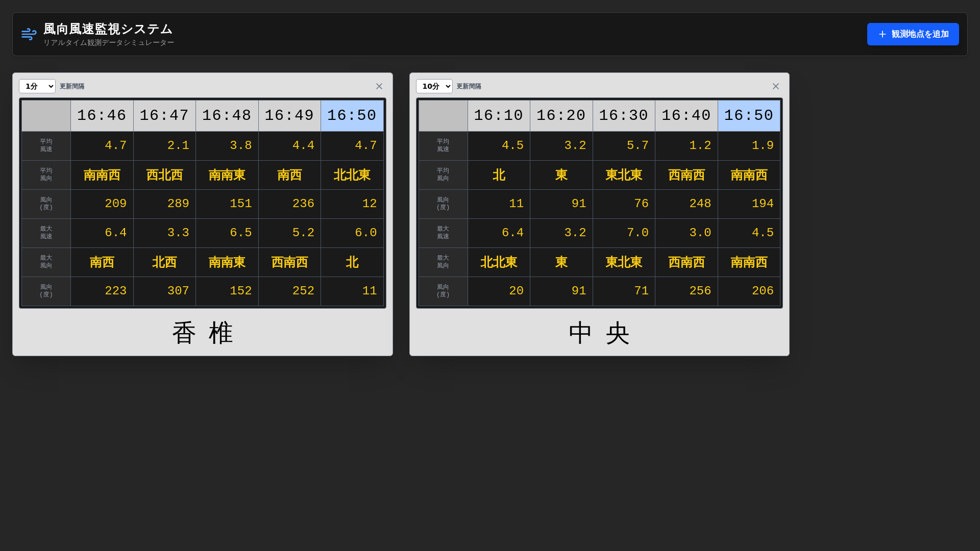Click max direction degree 256 in 中央

click(x=687, y=291)
